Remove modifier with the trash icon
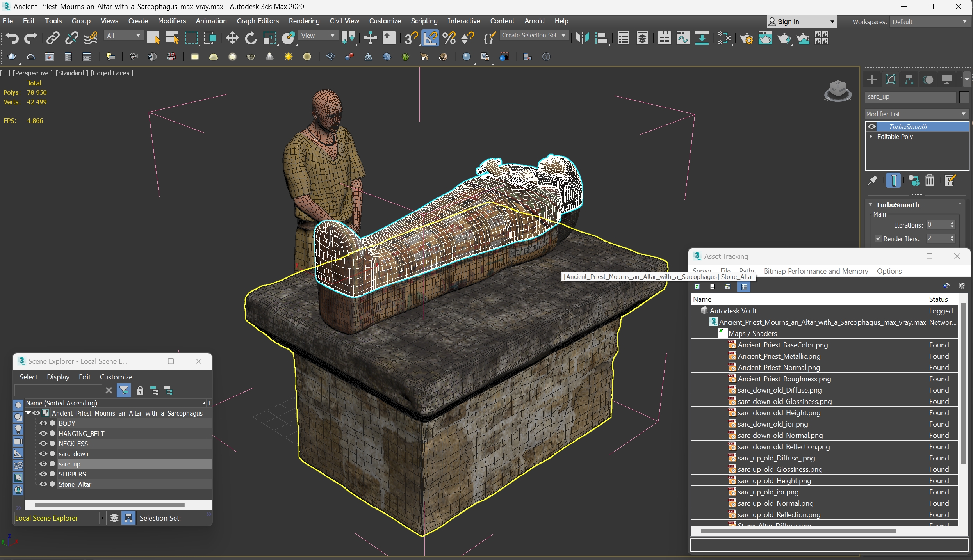973x560 pixels. click(x=930, y=180)
